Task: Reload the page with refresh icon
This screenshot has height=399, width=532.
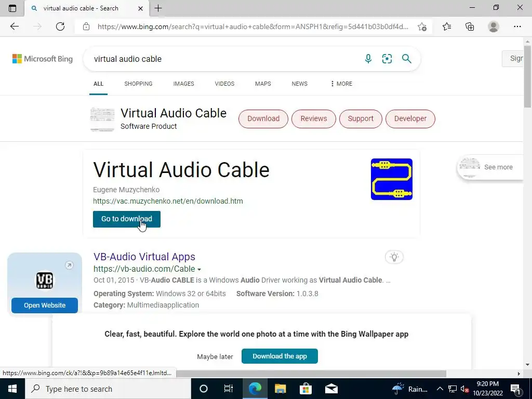Action: click(x=60, y=26)
